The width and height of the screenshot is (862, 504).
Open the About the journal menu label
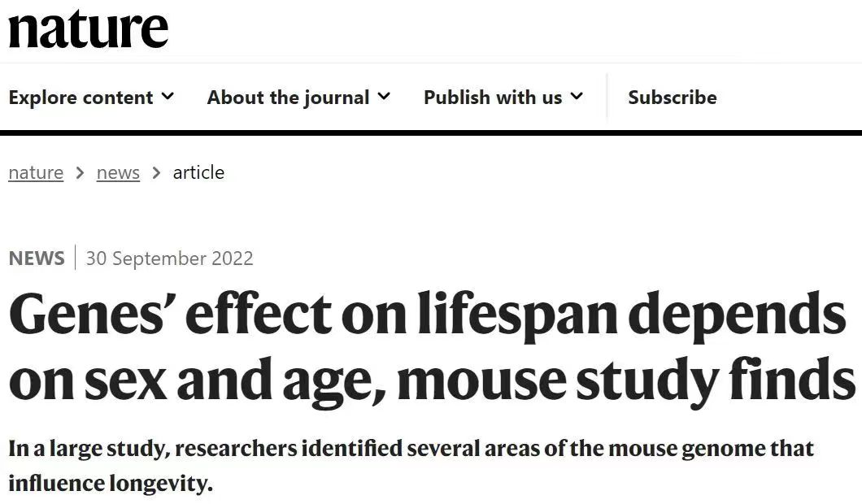pyautogui.click(x=288, y=98)
